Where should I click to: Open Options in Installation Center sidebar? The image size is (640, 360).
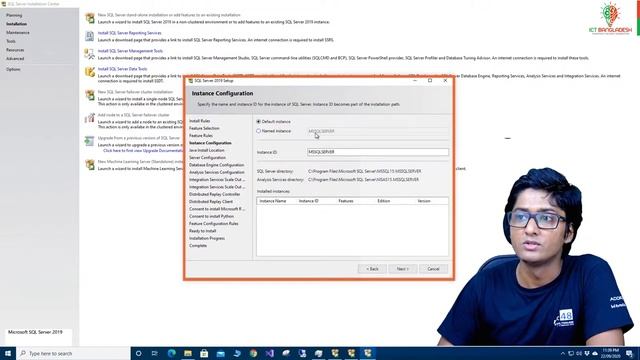click(x=13, y=69)
